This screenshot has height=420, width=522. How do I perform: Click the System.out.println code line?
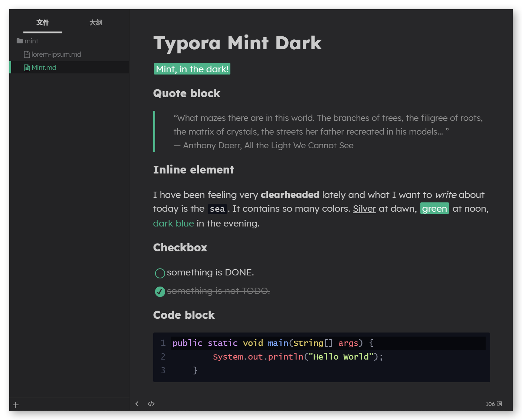click(298, 357)
